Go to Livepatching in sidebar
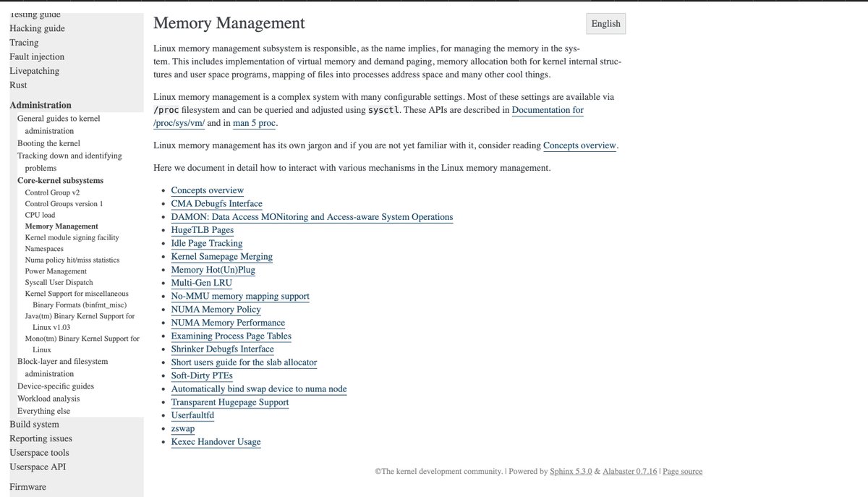Viewport: 868px width, 497px height. 35,71
